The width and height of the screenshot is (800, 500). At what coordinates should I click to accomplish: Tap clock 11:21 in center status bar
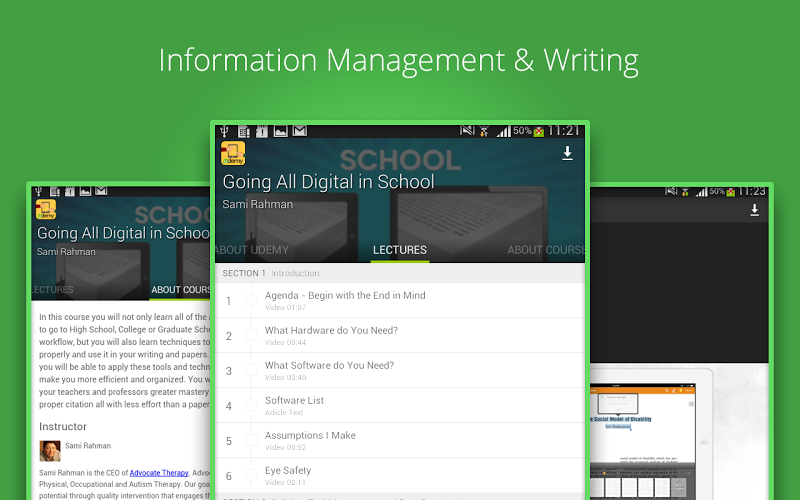(x=564, y=131)
